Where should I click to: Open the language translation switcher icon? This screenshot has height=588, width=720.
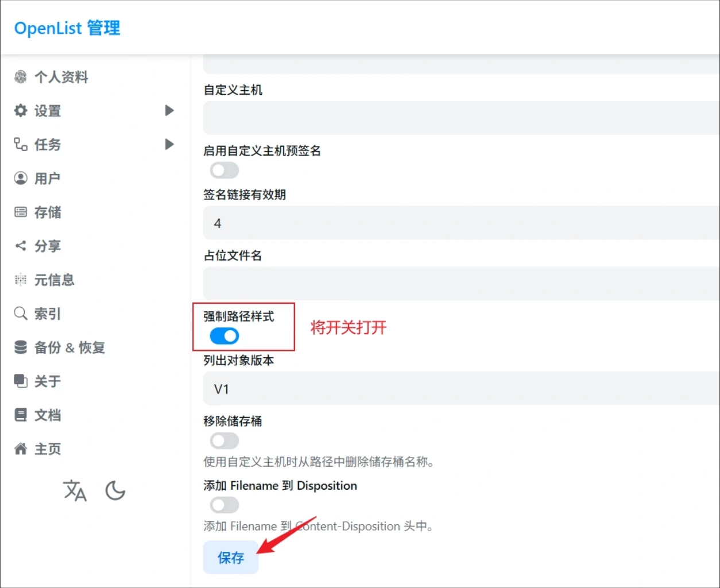(75, 491)
